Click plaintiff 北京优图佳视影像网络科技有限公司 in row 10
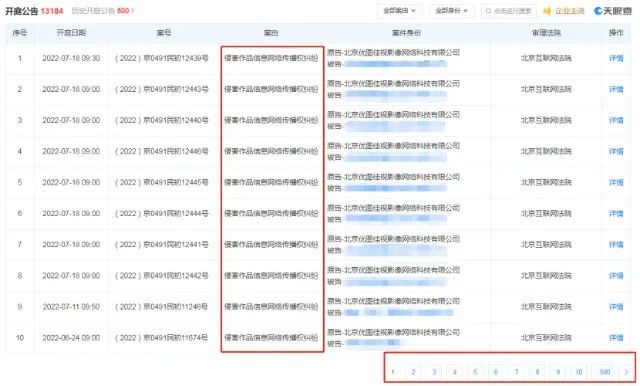The height and width of the screenshot is (386, 640). [402, 332]
